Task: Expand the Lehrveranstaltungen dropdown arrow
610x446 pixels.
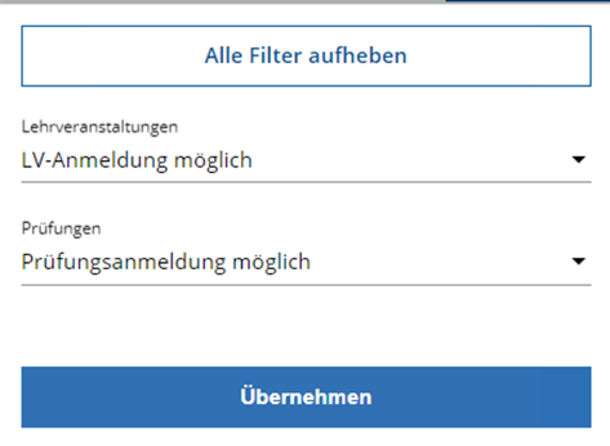Action: tap(578, 159)
